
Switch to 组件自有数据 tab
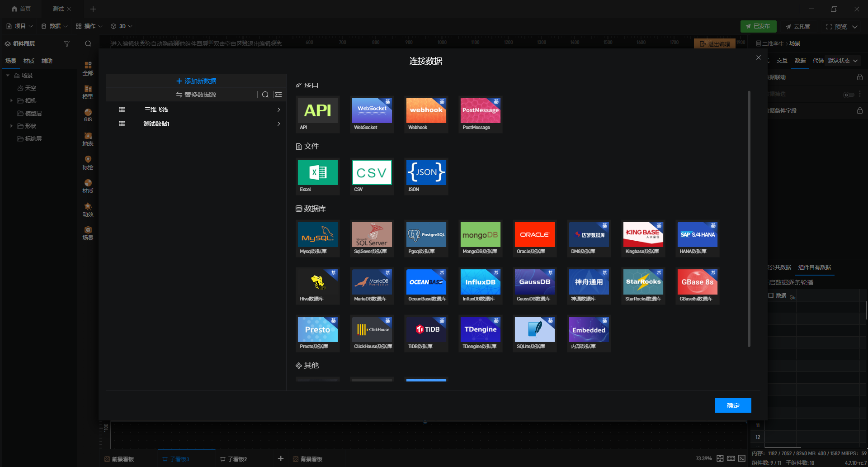pos(815,267)
